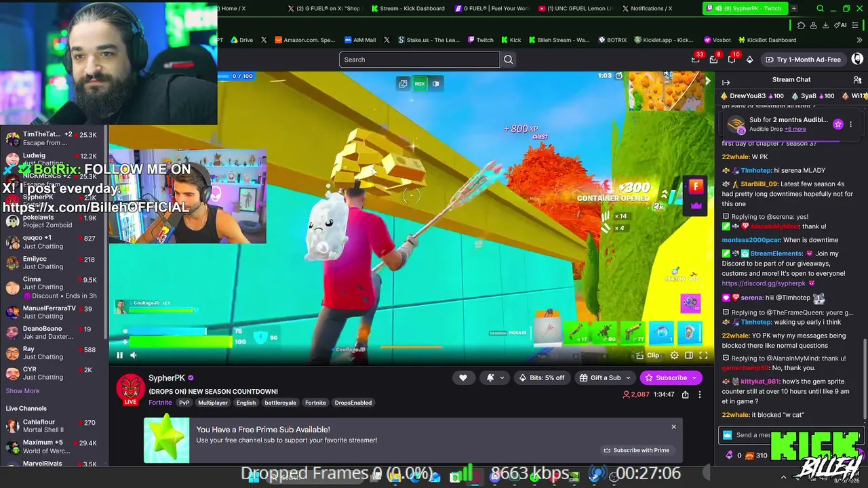Open the KickBot Dashboard bookmark
The height and width of the screenshot is (488, 868).
pyautogui.click(x=767, y=40)
